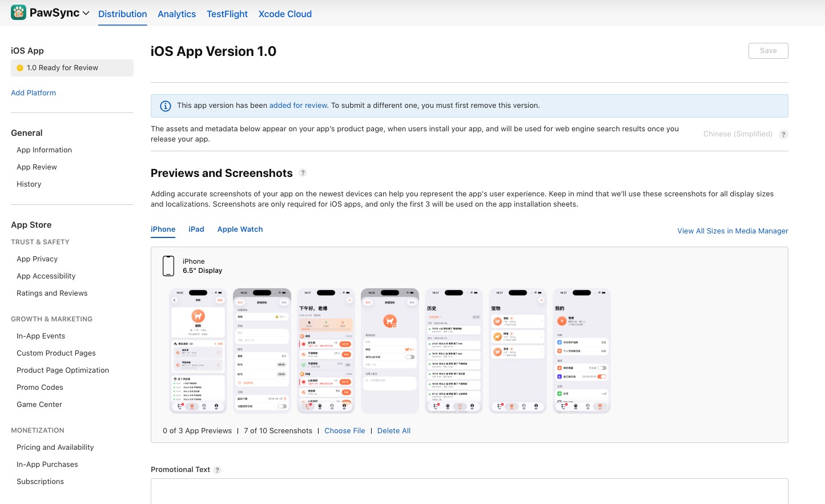Open Game Center settings
The height and width of the screenshot is (504, 825).
coord(39,405)
